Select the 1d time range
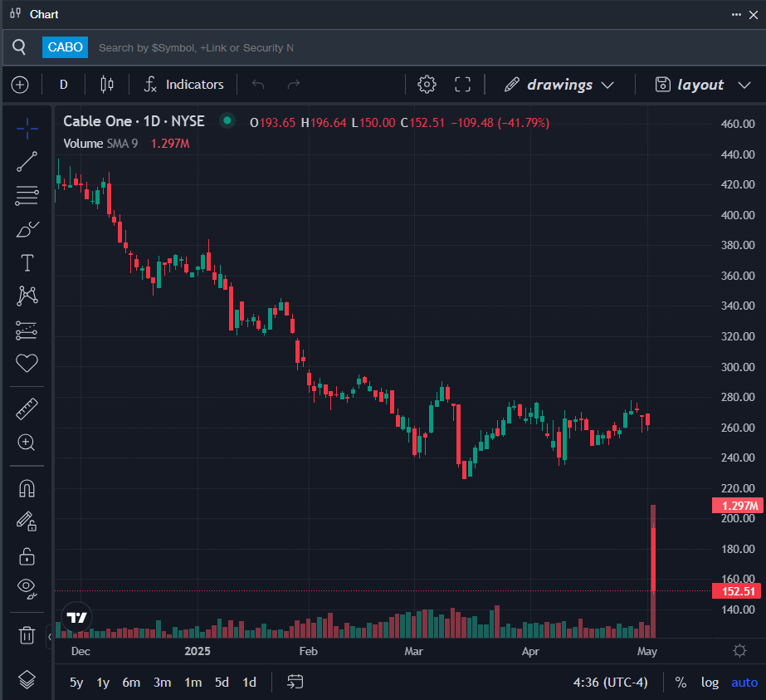The image size is (766, 700). coord(250,682)
